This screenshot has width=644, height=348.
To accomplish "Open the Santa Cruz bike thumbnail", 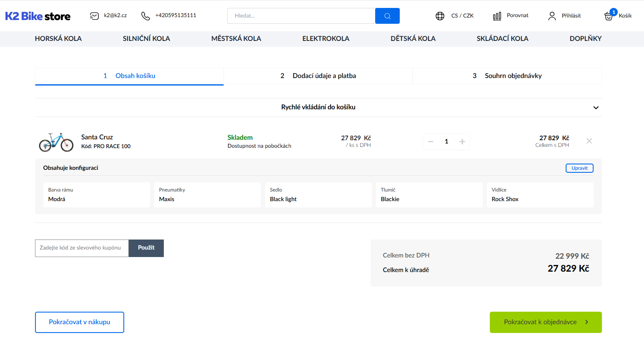I will (x=56, y=142).
